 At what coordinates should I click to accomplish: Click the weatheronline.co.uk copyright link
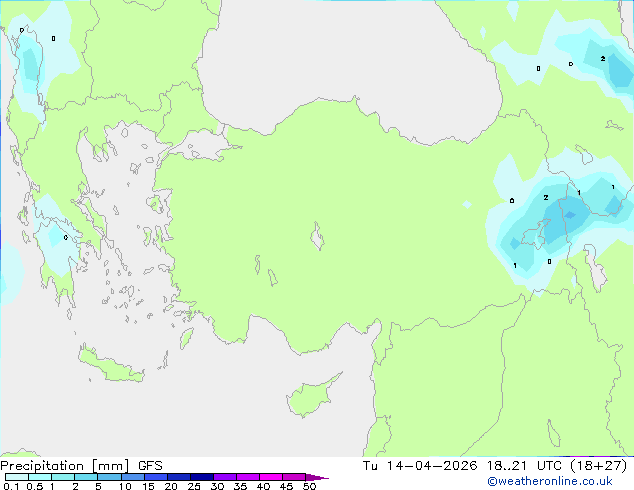(x=550, y=481)
